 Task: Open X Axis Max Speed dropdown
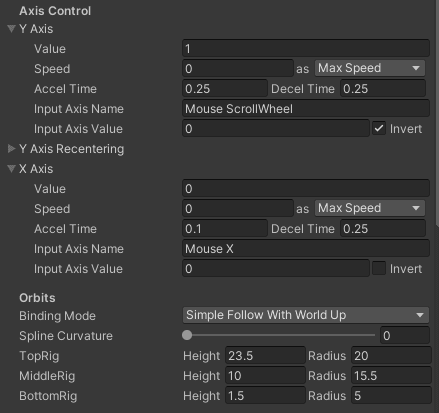[x=370, y=208]
